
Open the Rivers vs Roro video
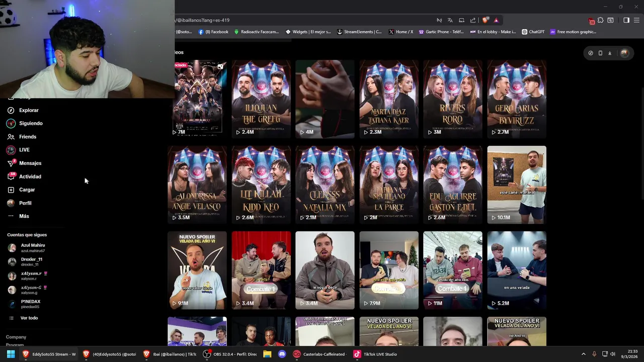[x=453, y=99]
